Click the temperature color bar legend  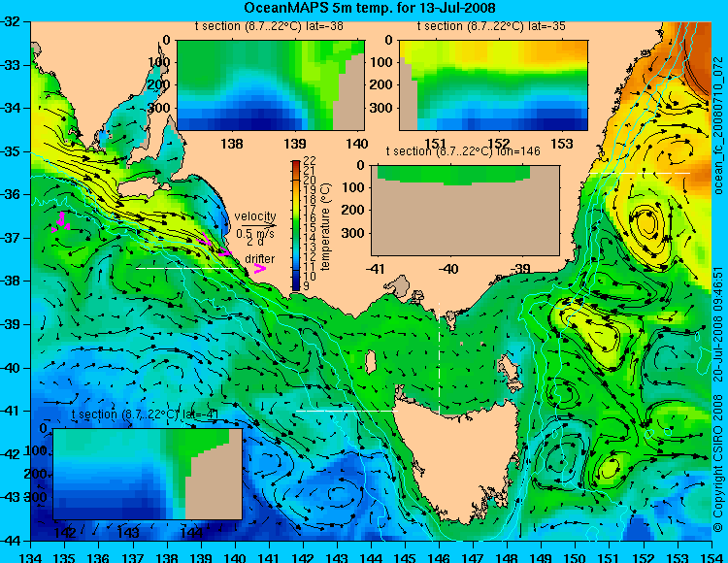coord(296,225)
